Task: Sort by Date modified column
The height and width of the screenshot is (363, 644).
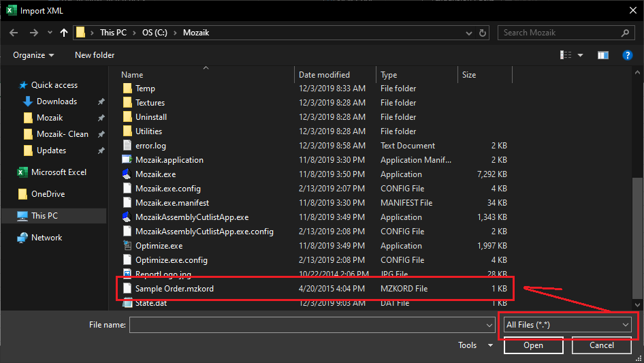Action: (324, 75)
